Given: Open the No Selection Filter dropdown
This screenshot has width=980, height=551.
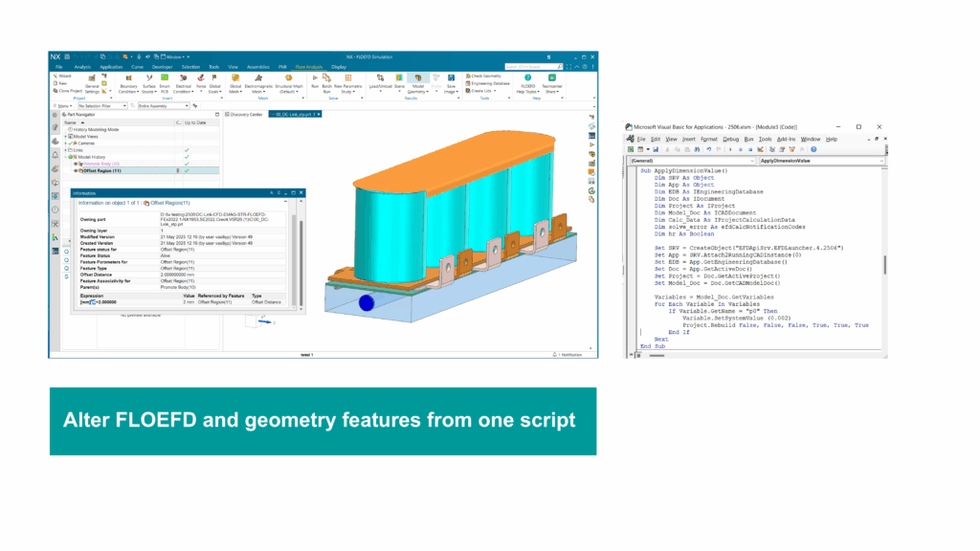Looking at the screenshot, I should coord(106,105).
